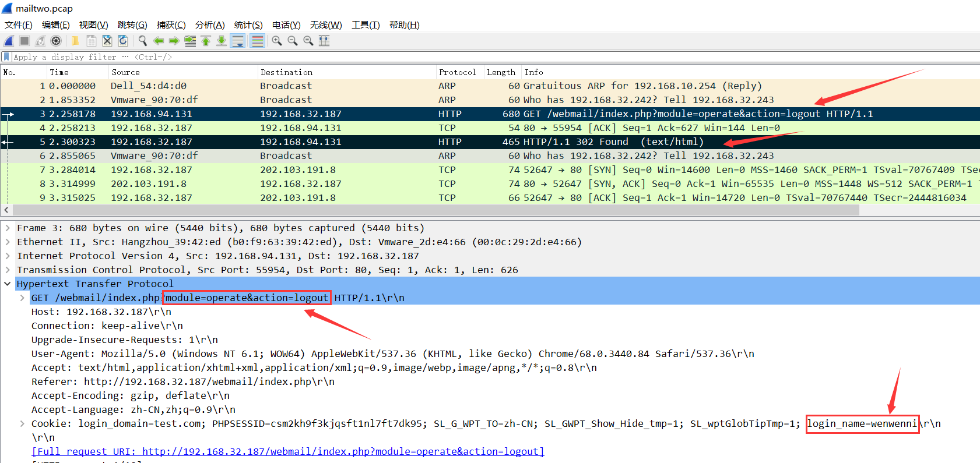Jump to the first packet arrow icon
This screenshot has height=463, width=980.
206,41
